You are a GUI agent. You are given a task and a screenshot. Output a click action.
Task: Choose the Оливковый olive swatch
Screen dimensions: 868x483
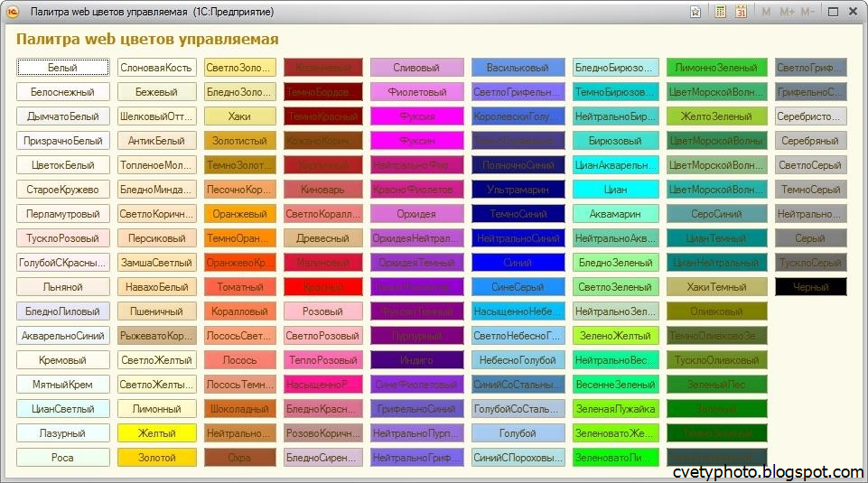pyautogui.click(x=717, y=311)
